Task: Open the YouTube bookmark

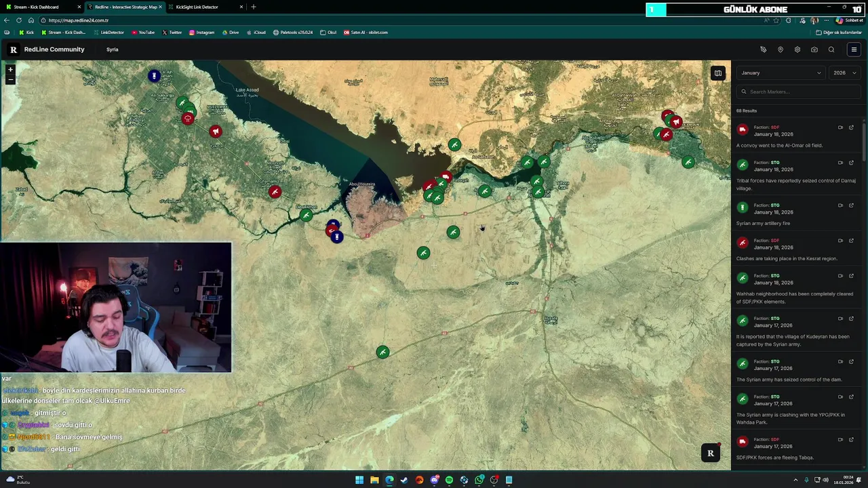Action: (143, 33)
